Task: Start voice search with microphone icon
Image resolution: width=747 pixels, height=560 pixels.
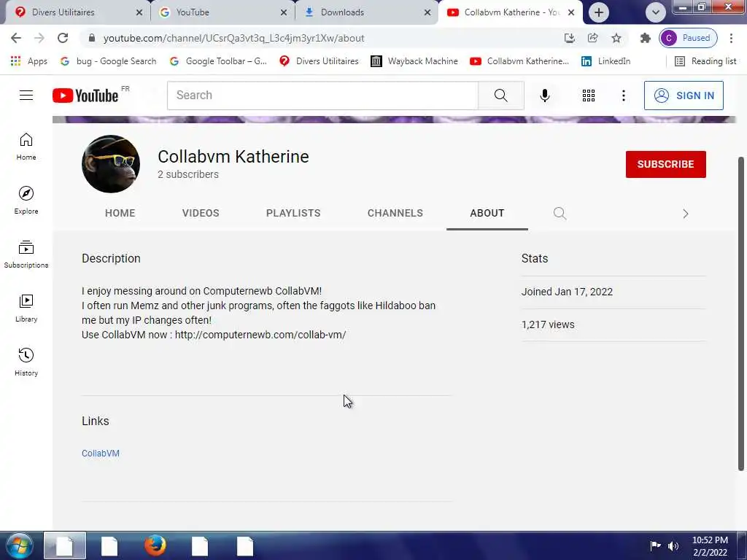Action: (544, 96)
